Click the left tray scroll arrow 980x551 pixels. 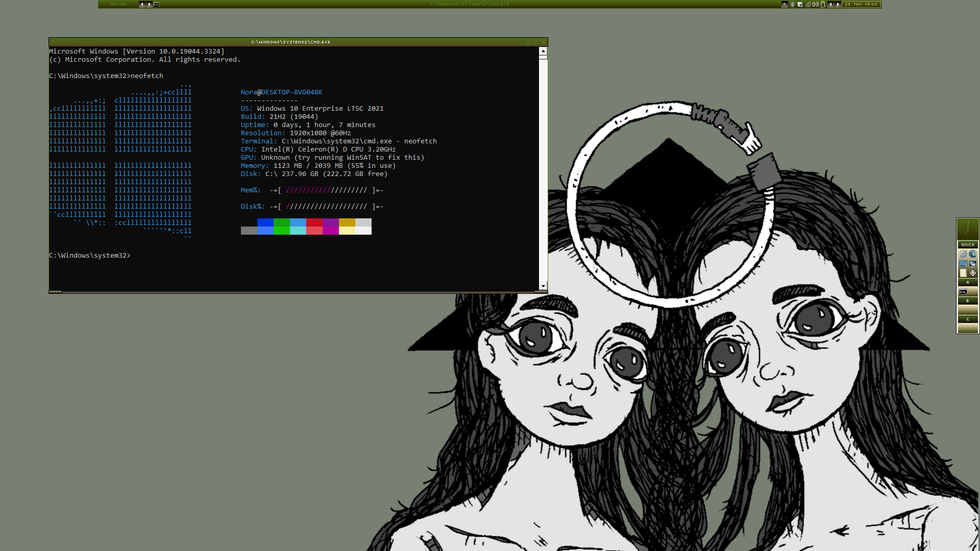(830, 4)
